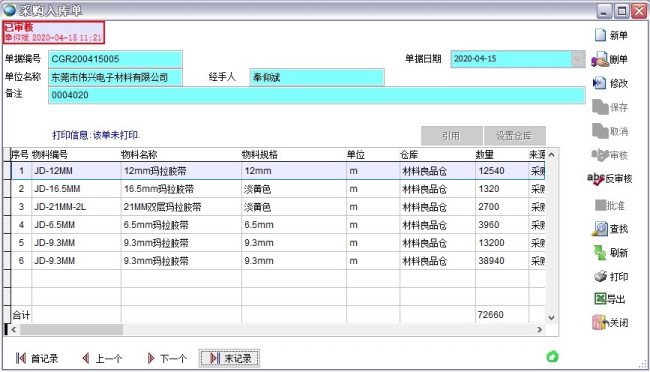Click the horizontal scrollbar right arrow

click(x=540, y=330)
